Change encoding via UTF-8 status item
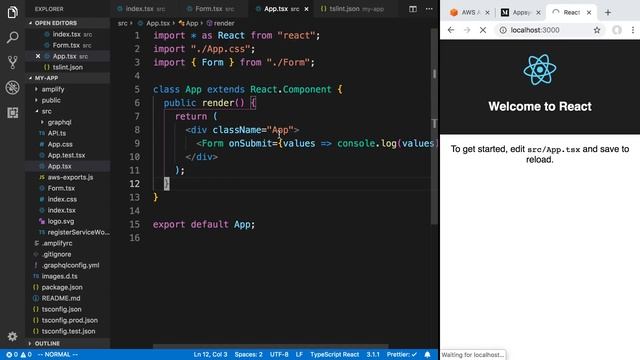640x360 pixels. (x=279, y=354)
